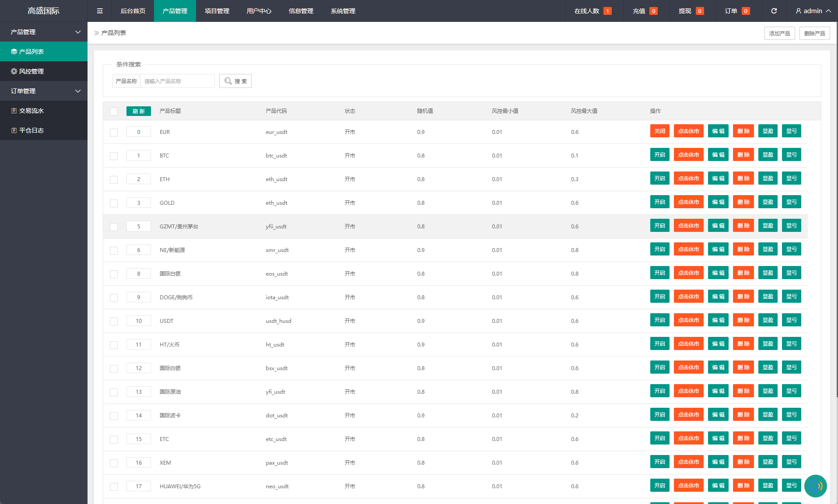
Task: Switch to the 用户中心 tab
Action: tap(259, 11)
